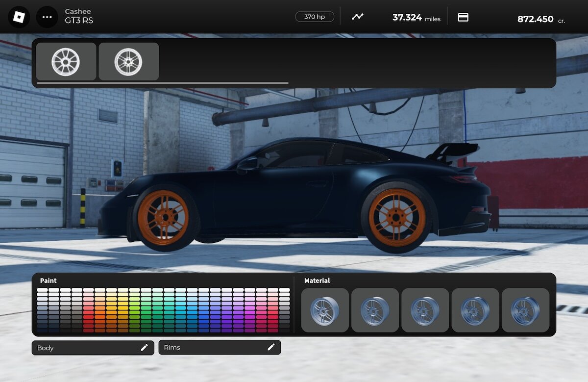The height and width of the screenshot is (382, 588).
Task: Open the Rims paint editor button
Action: (220, 347)
